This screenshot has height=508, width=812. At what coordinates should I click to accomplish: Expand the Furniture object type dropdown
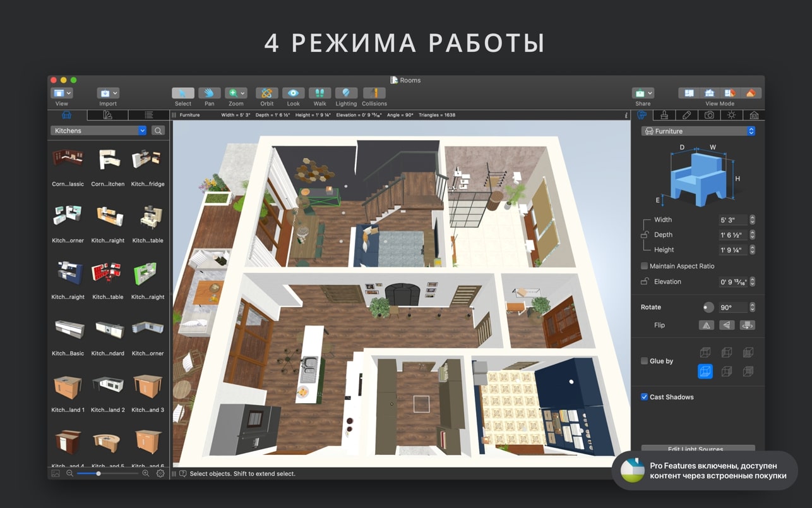(x=698, y=131)
